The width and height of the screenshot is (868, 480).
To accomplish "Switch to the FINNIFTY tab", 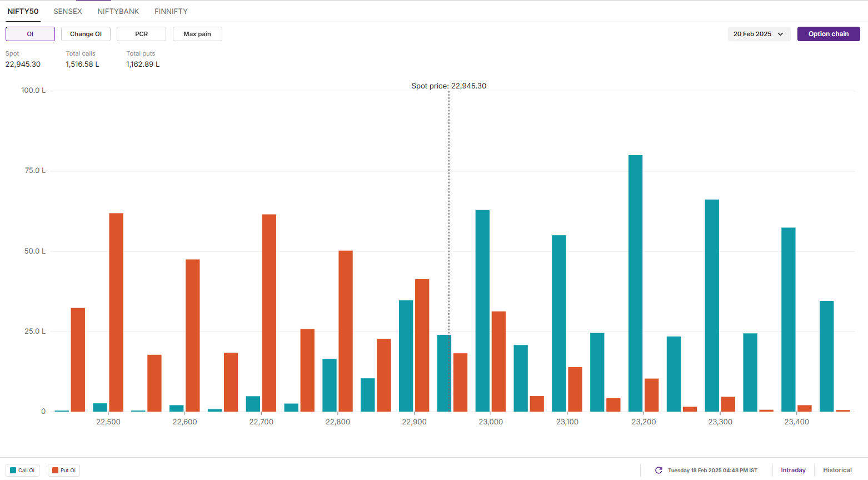I will pyautogui.click(x=171, y=11).
